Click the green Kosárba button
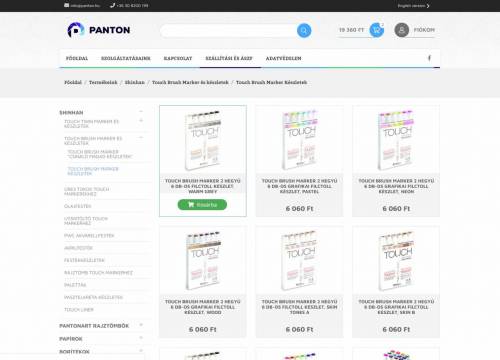The image size is (500, 360). (x=202, y=204)
